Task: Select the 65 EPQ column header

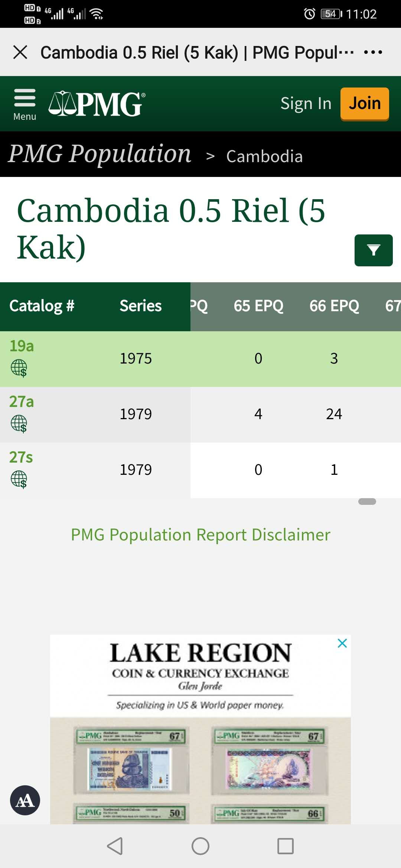Action: coord(258,306)
